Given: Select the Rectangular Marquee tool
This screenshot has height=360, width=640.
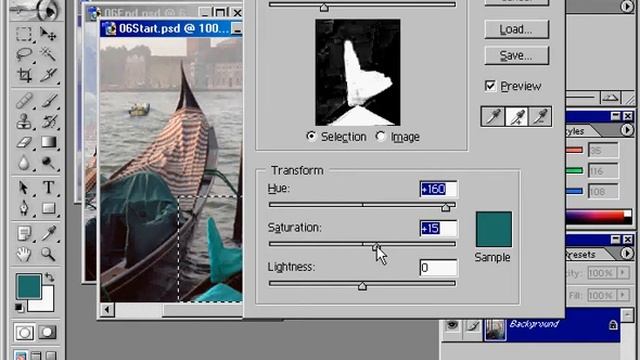Looking at the screenshot, I should click(24, 34).
